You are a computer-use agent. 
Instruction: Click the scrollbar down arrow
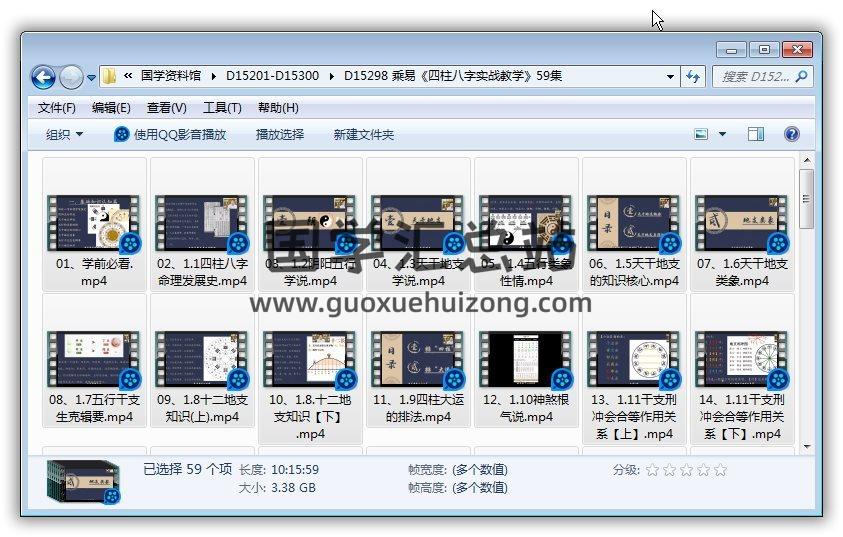point(806,447)
